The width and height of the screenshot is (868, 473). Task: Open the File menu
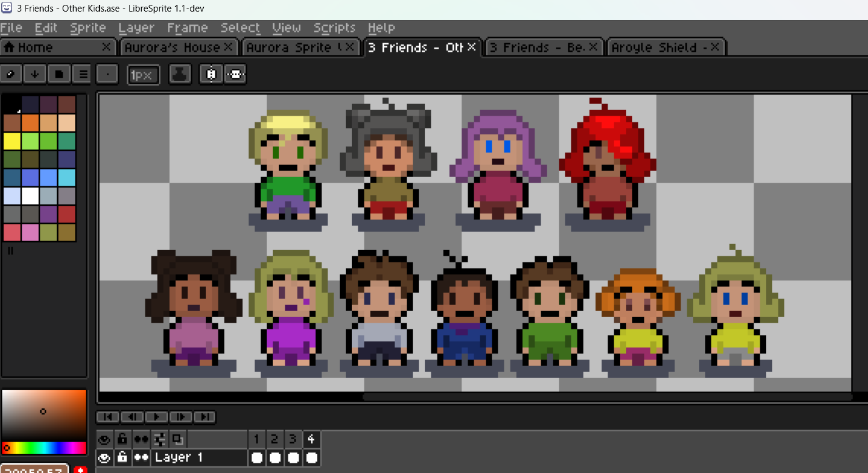click(12, 28)
